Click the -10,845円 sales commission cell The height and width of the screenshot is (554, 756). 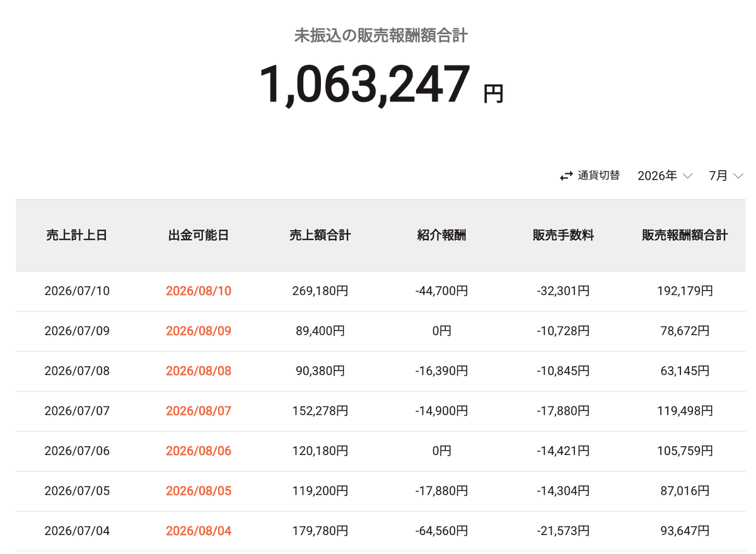pyautogui.click(x=563, y=371)
